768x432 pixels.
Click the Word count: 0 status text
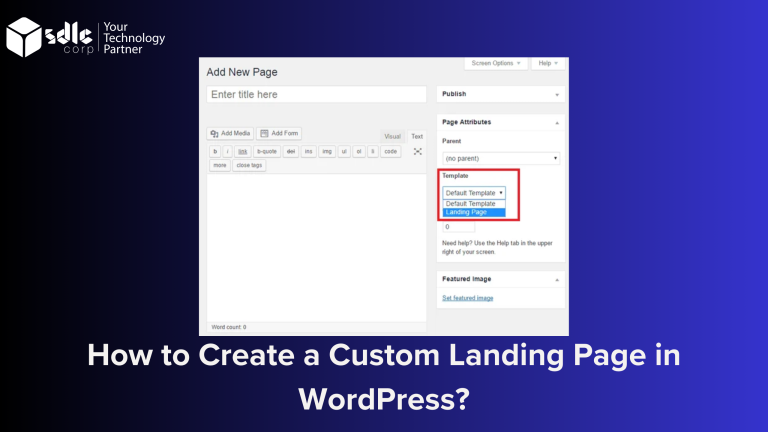pyautogui.click(x=229, y=327)
